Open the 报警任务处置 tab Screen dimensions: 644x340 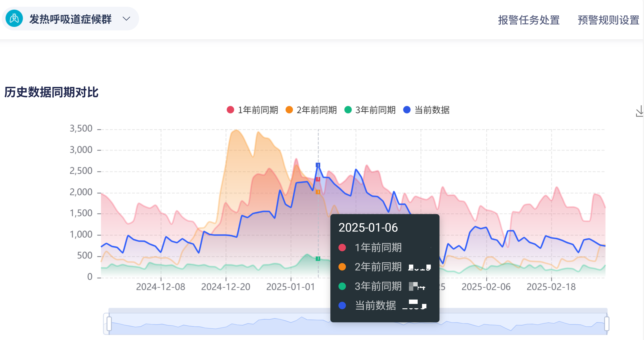[529, 20]
